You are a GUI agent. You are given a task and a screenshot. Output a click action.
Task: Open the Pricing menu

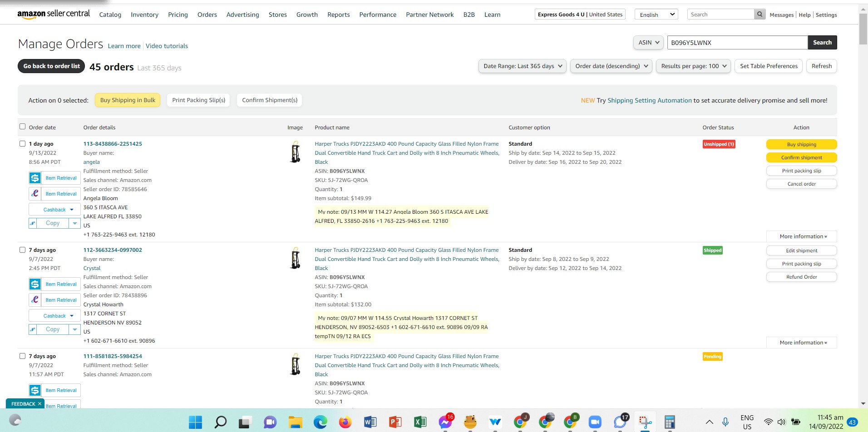[178, 15]
